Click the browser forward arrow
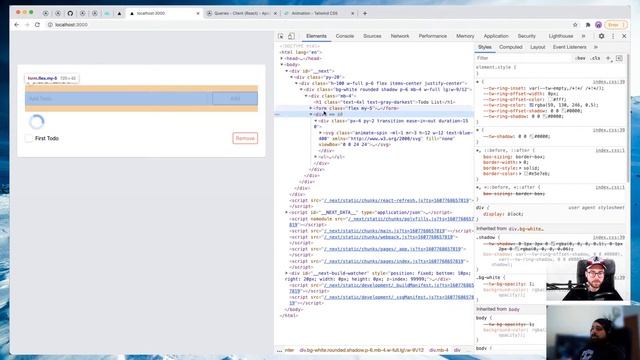 pyautogui.click(x=27, y=25)
